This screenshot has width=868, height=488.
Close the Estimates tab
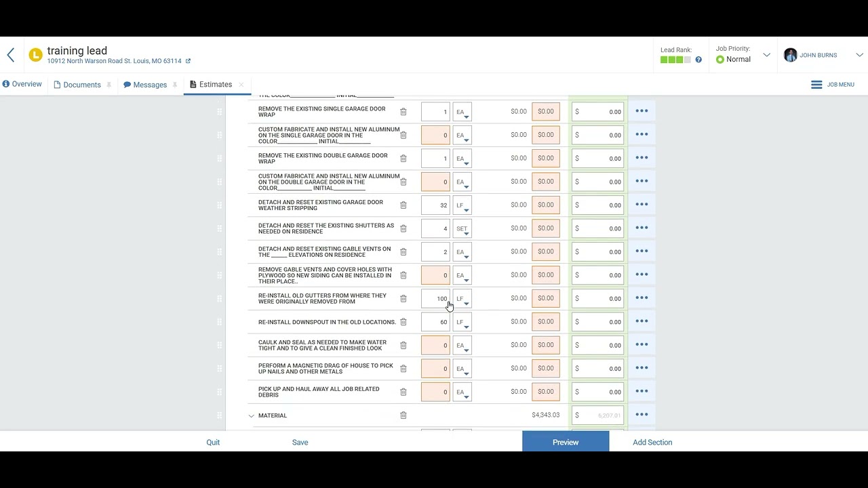[241, 85]
